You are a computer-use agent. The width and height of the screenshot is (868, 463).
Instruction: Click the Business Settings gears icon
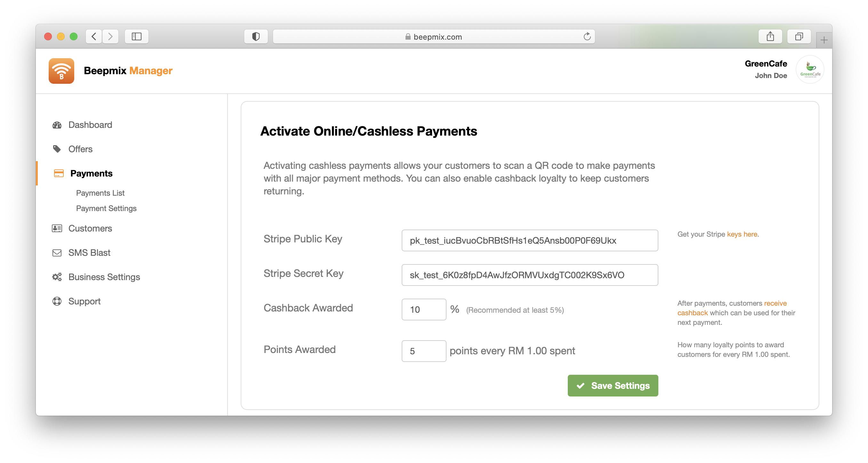tap(57, 277)
